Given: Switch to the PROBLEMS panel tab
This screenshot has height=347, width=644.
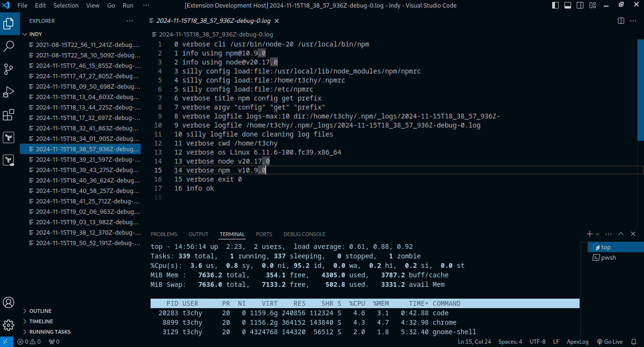Looking at the screenshot, I should pyautogui.click(x=164, y=234).
